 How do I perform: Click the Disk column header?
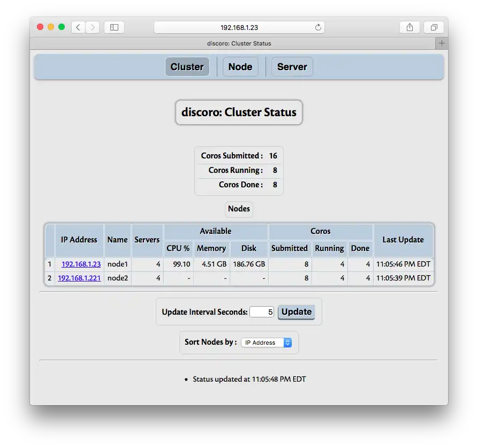249,248
